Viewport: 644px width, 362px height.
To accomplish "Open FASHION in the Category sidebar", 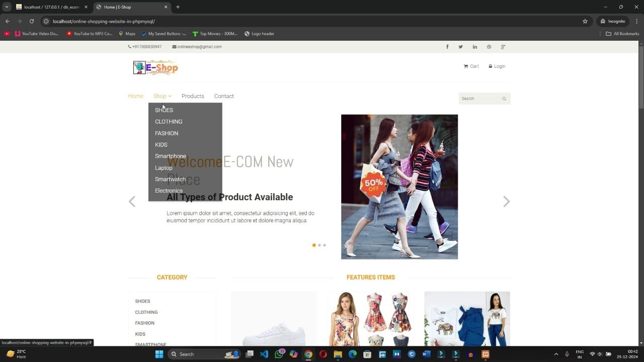I will pyautogui.click(x=145, y=323).
